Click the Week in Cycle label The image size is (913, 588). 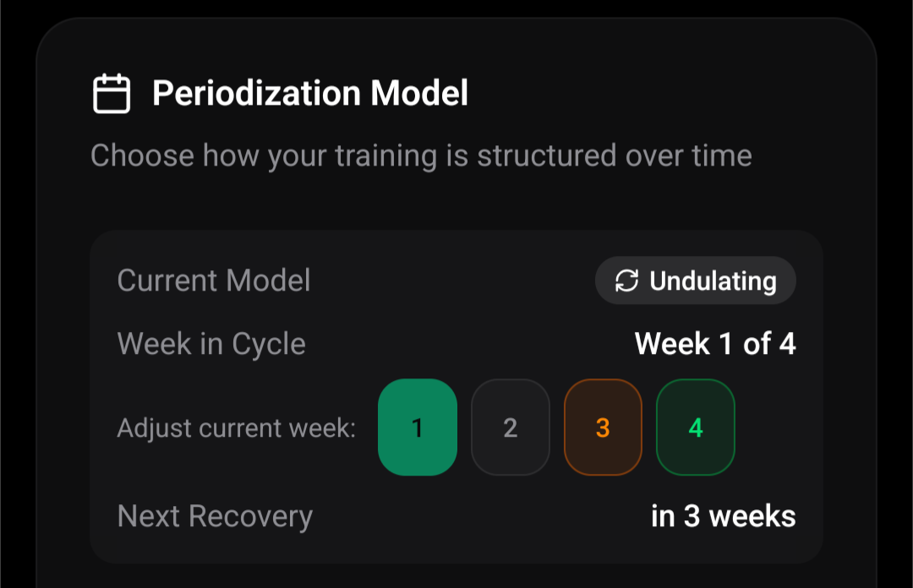211,344
